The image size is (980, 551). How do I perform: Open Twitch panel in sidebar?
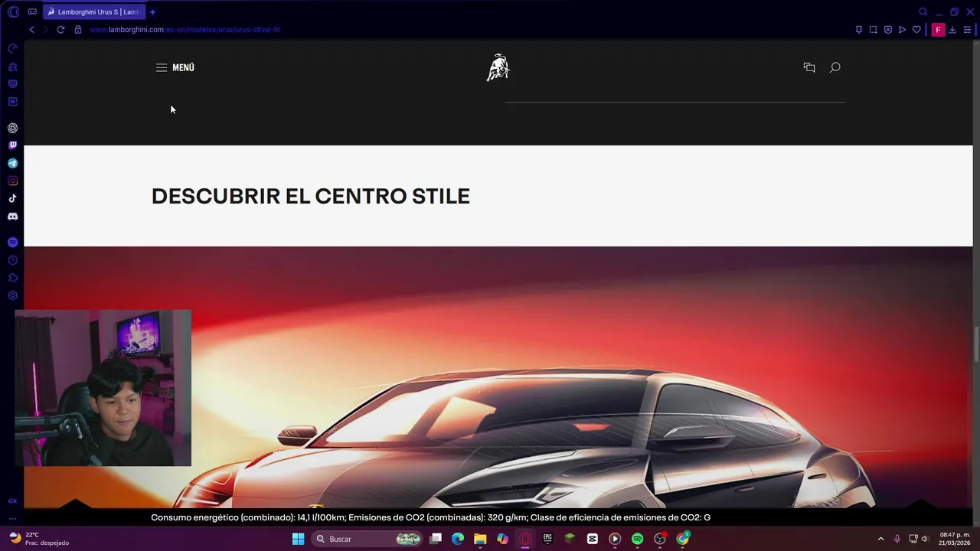(x=13, y=145)
